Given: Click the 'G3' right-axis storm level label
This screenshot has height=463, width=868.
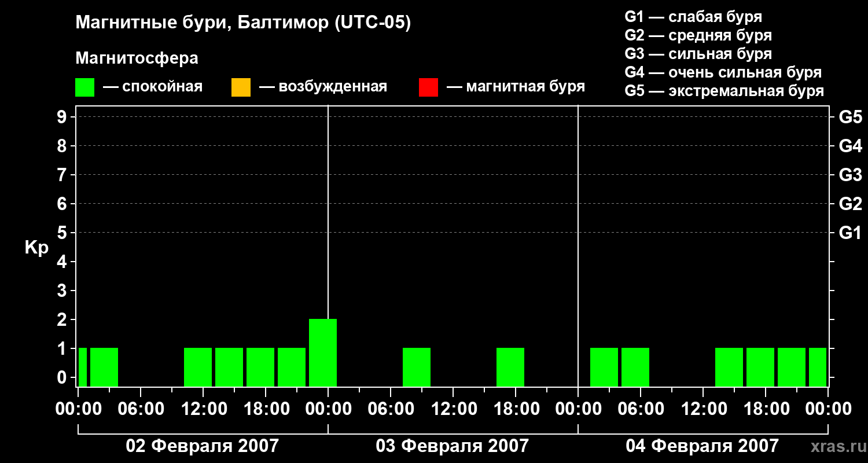Looking at the screenshot, I should tap(851, 175).
